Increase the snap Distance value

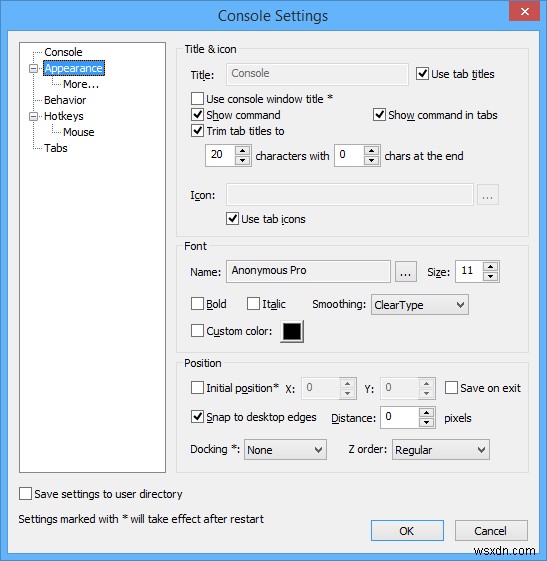426,412
